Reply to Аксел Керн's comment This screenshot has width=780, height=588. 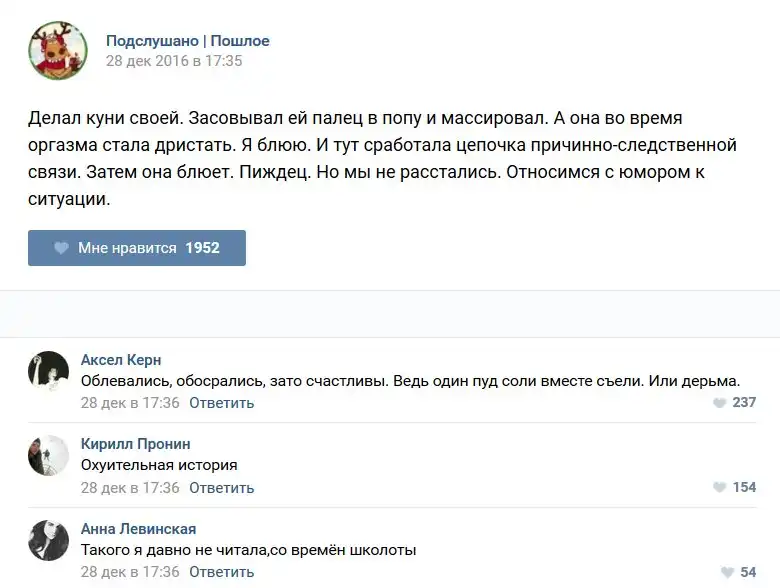point(221,403)
